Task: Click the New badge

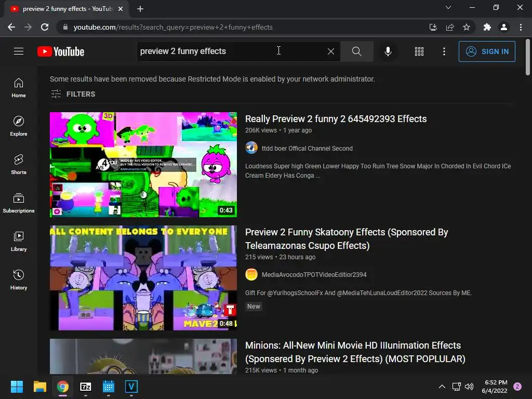Action: pos(254,307)
